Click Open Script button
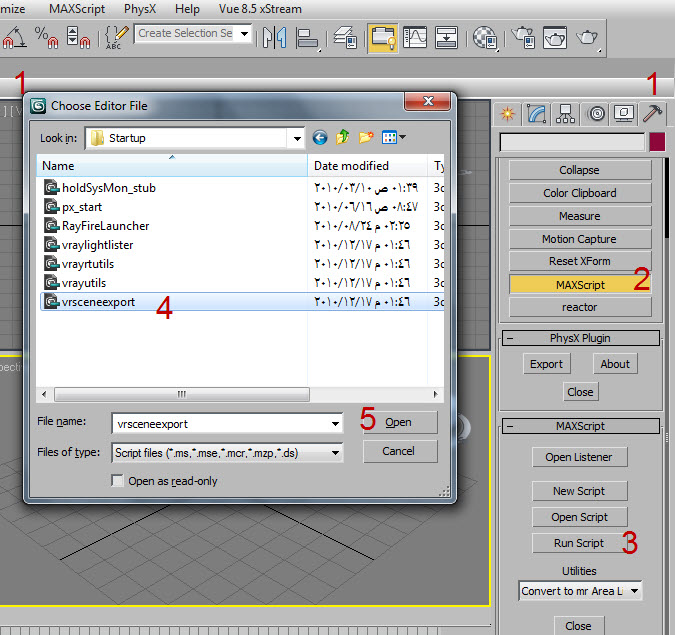Screen dimensions: 675x635 (579, 517)
